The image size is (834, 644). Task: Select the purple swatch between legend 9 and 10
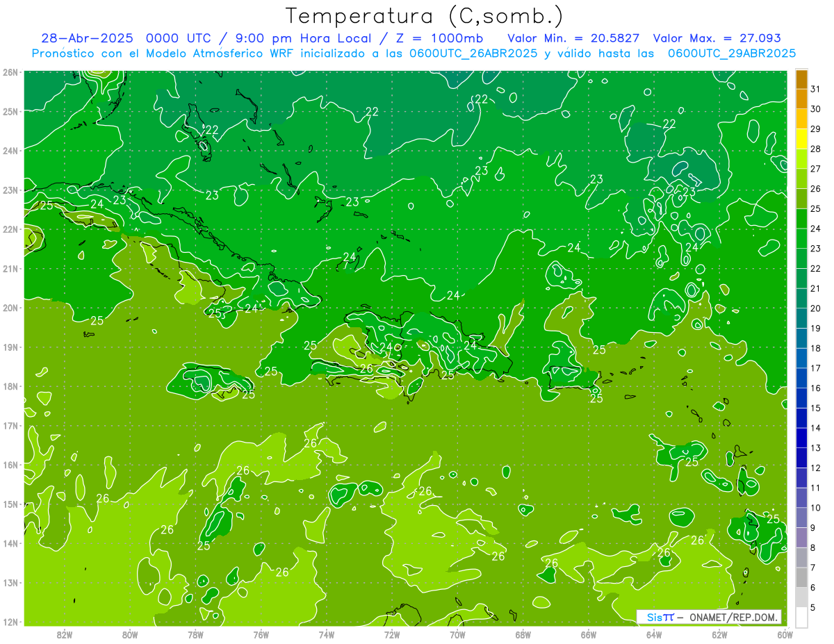click(801, 518)
